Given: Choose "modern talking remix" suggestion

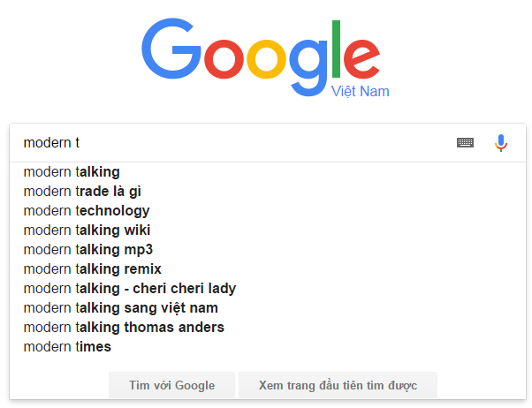Looking at the screenshot, I should click(x=93, y=268).
